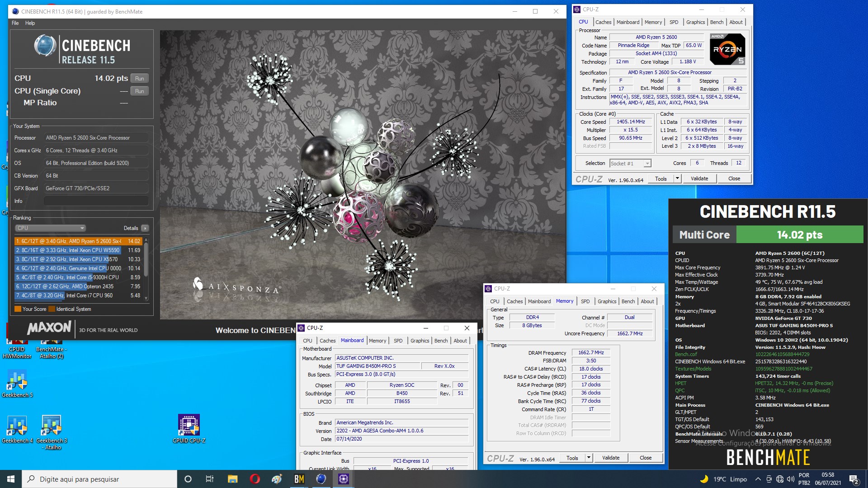
Task: Click the Cortana circle icon on the taskbar
Action: click(188, 479)
